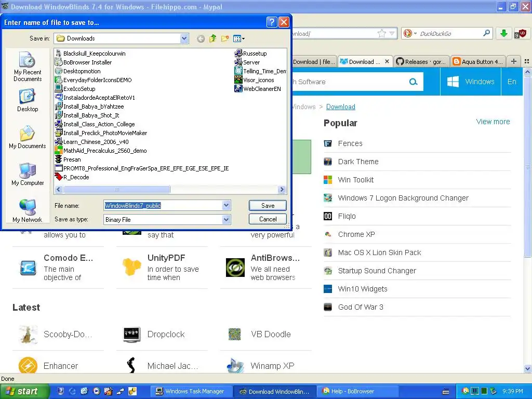532x399 pixels.
Task: Select the Desktopmotion file
Action: coord(78,71)
